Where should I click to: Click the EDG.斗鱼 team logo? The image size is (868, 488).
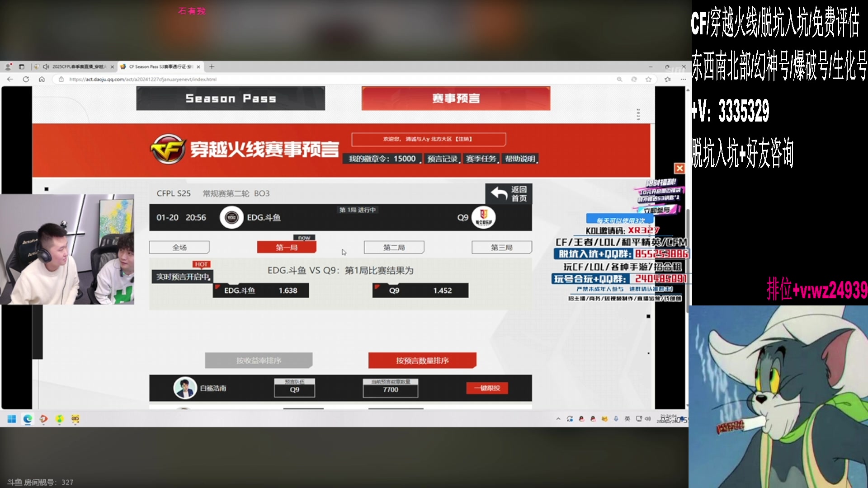click(x=231, y=217)
